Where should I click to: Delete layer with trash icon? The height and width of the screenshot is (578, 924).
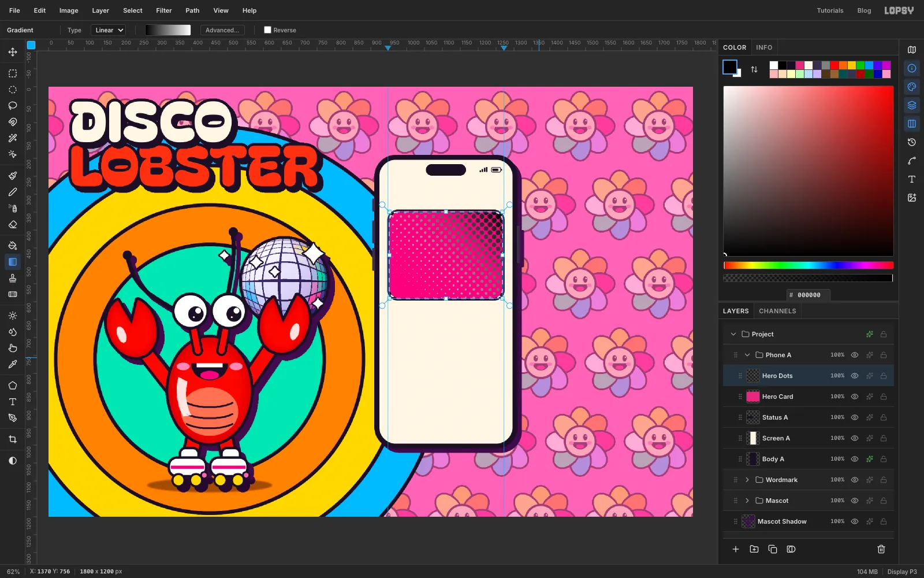881,549
